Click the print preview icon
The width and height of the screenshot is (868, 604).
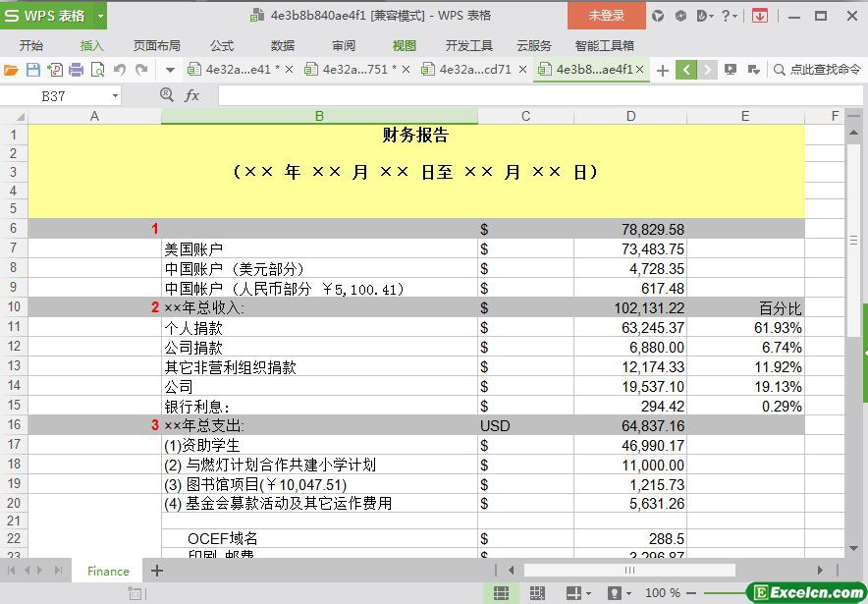[x=98, y=70]
